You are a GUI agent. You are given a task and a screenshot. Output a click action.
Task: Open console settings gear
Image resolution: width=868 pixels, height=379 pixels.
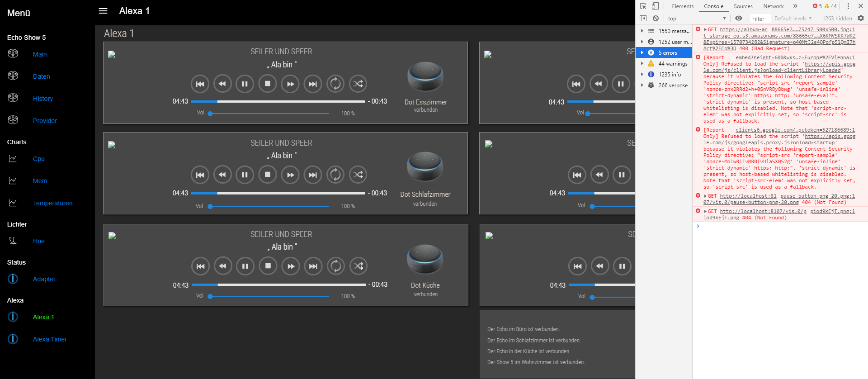pyautogui.click(x=861, y=19)
